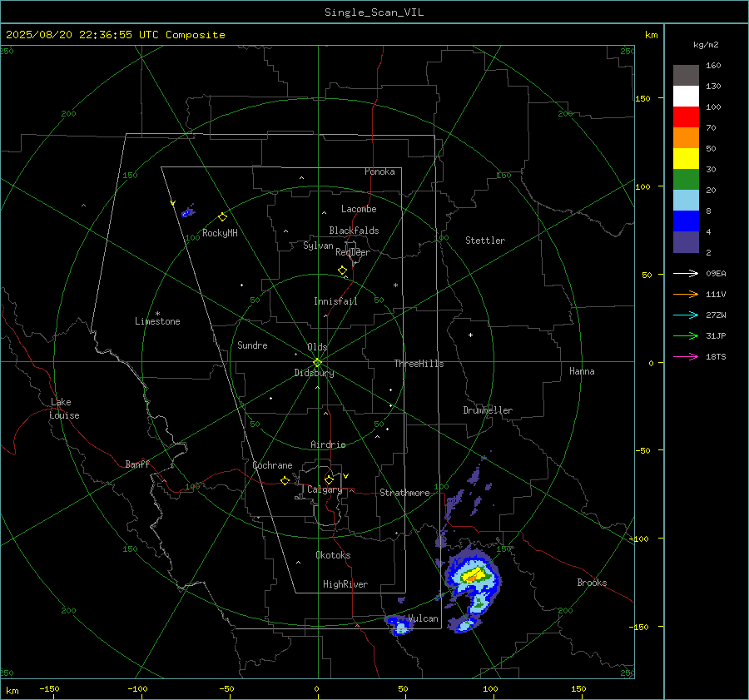The width and height of the screenshot is (749, 700).
Task: Click the Blackfalds town label
Action: pos(354,231)
